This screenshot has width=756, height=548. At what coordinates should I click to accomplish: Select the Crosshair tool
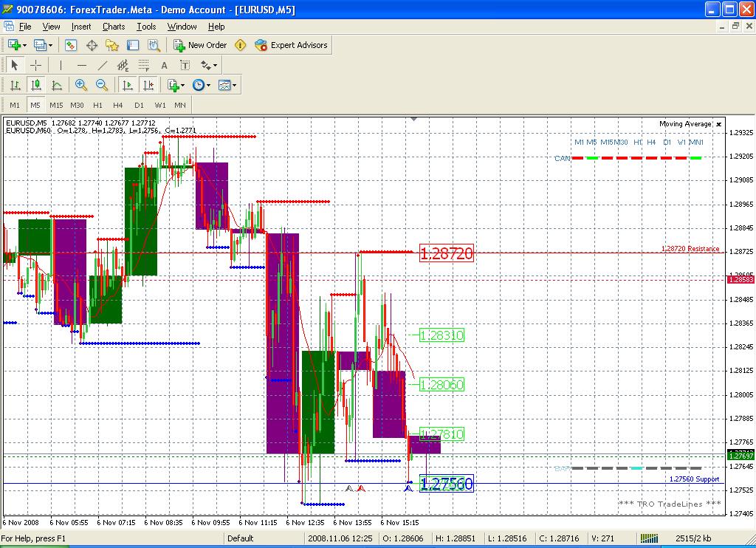click(x=35, y=65)
